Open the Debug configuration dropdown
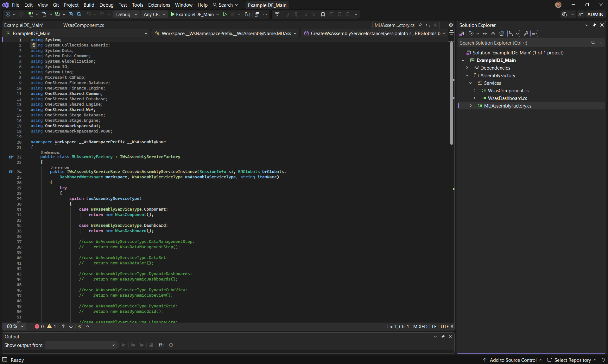Image resolution: width=608 pixels, height=364 pixels. click(x=127, y=14)
